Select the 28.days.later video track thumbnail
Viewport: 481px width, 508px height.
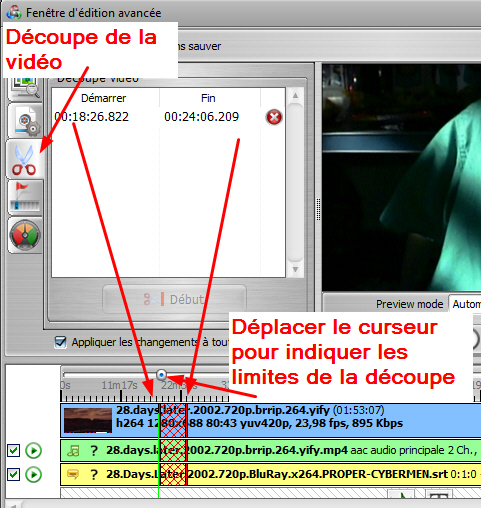tap(88, 420)
